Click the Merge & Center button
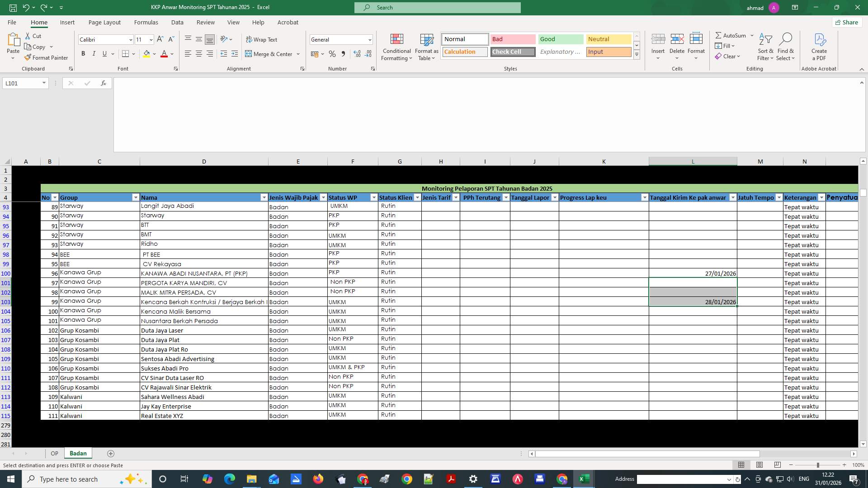Viewport: 868px width, 488px height. point(269,54)
